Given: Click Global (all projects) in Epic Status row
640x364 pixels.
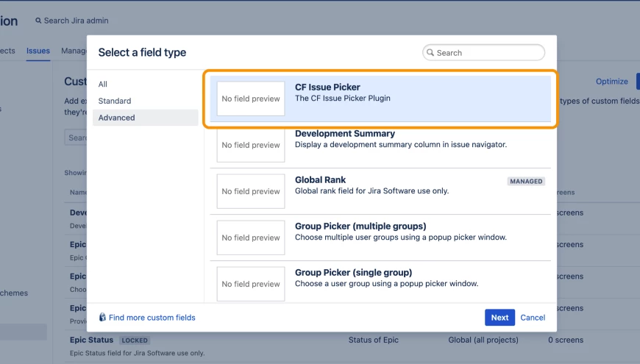Looking at the screenshot, I should click(483, 340).
